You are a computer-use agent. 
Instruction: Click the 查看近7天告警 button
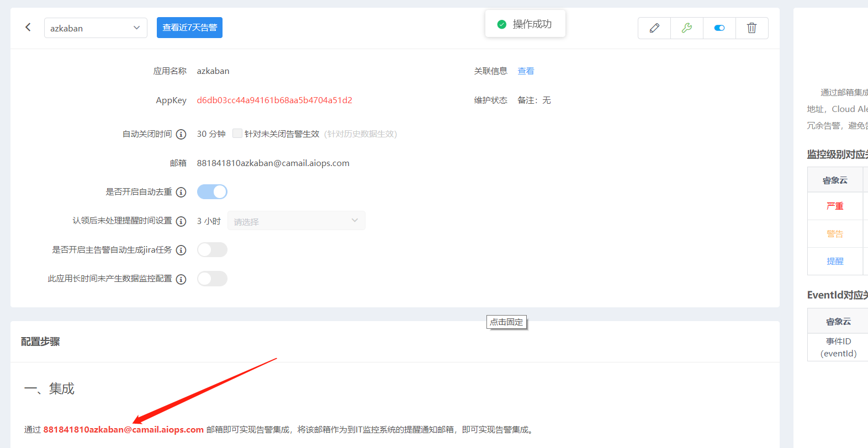tap(189, 28)
